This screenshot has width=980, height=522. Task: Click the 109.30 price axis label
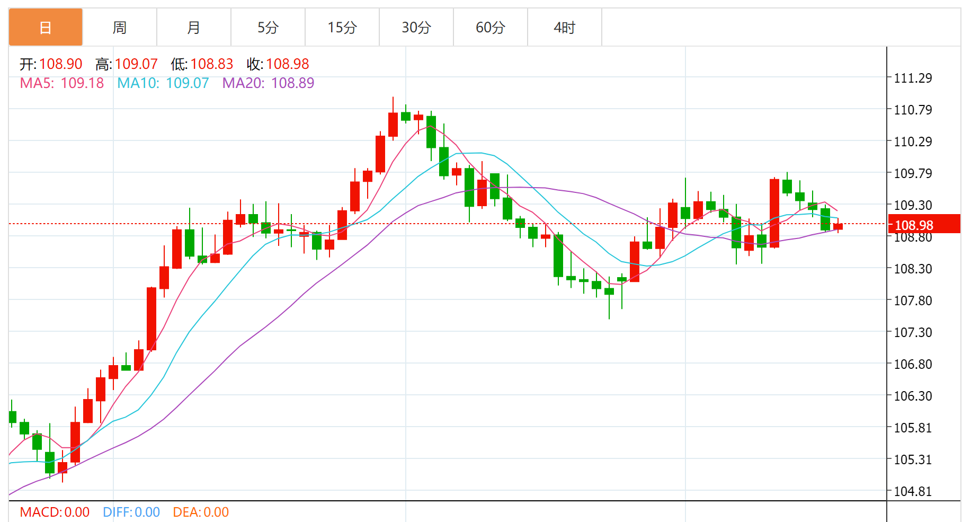(913, 206)
